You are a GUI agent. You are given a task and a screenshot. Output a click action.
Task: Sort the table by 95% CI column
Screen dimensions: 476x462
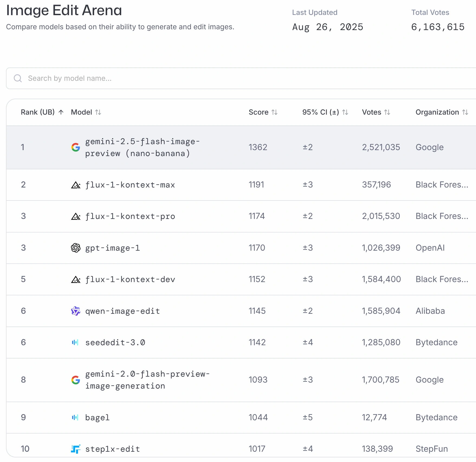coord(345,112)
